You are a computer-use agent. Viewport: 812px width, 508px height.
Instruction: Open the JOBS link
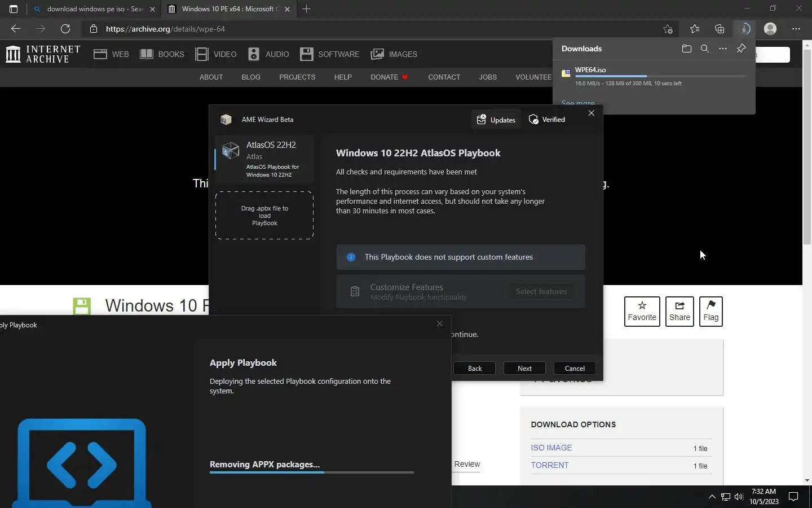488,77
